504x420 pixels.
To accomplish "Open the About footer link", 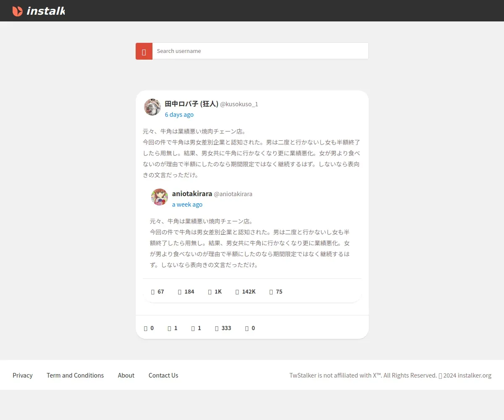I will point(126,375).
